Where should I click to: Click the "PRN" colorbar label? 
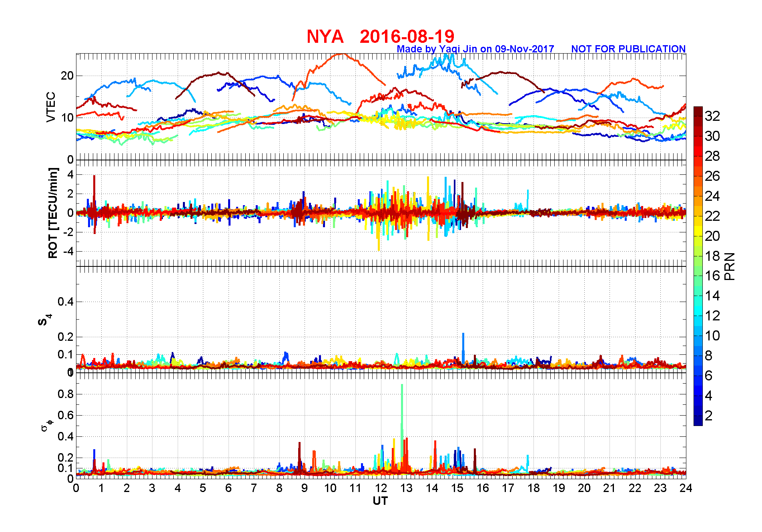[x=730, y=266]
